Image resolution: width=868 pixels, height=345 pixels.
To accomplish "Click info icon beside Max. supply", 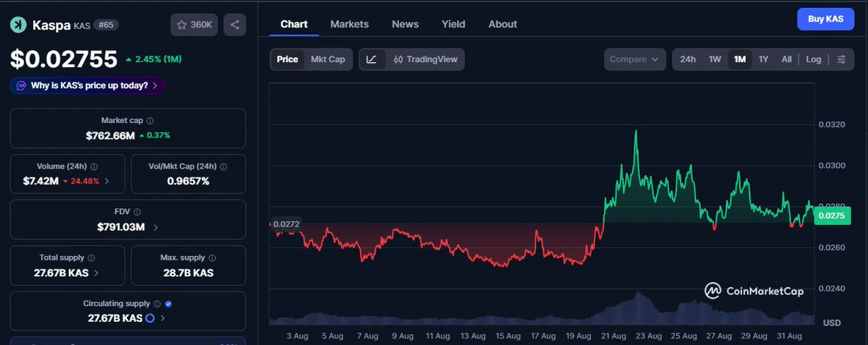I will [212, 257].
